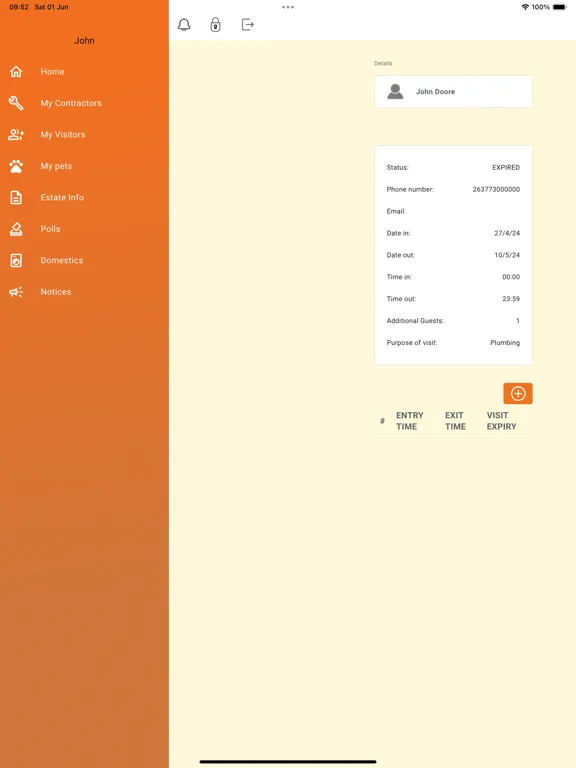Tap the My pets paw icon

click(x=16, y=166)
